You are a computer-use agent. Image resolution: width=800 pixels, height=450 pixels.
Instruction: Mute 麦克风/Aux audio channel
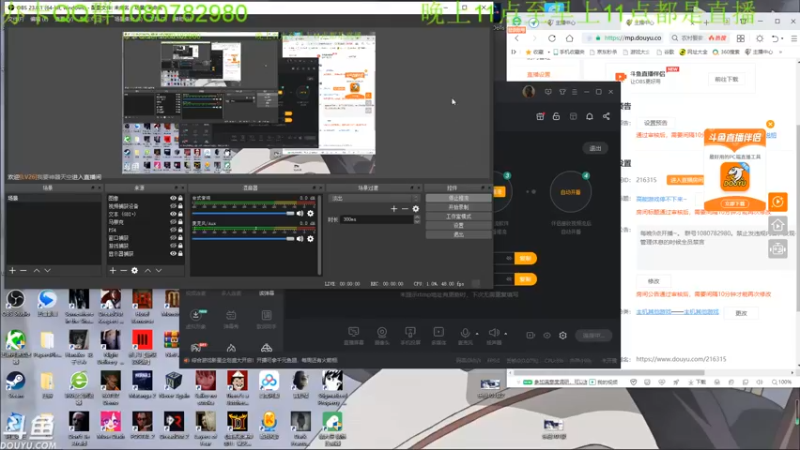300,238
